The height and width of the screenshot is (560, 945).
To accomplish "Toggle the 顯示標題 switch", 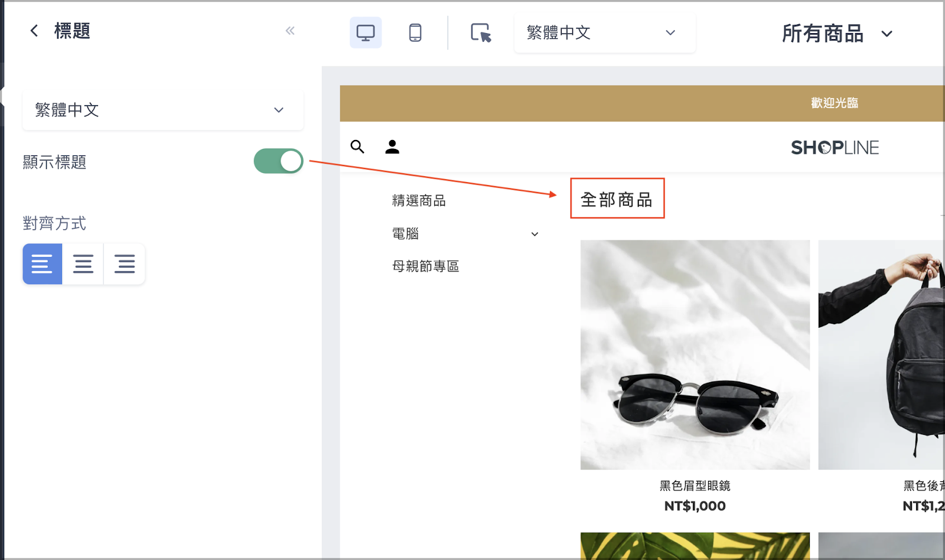I will (x=278, y=161).
